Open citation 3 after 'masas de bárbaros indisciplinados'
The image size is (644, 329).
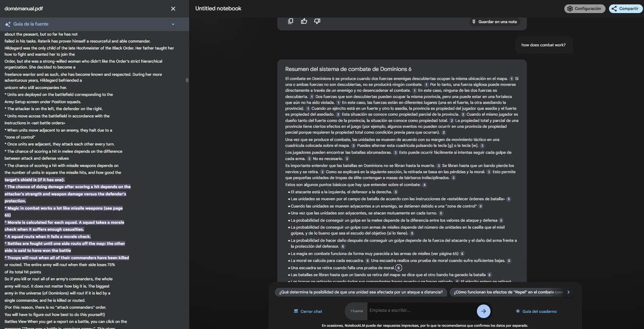click(453, 178)
